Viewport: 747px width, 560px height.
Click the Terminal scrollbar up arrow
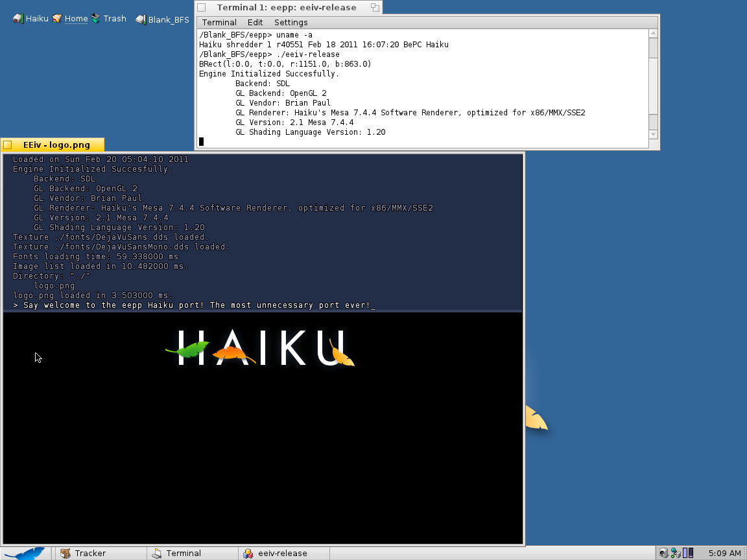click(x=653, y=33)
